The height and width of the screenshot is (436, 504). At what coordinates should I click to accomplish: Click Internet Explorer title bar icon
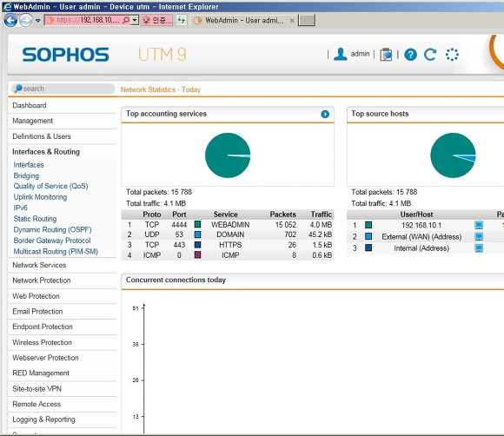pyautogui.click(x=7, y=6)
